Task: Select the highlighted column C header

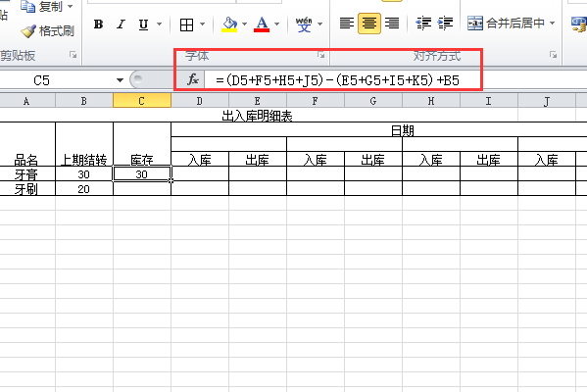Action: click(x=142, y=101)
